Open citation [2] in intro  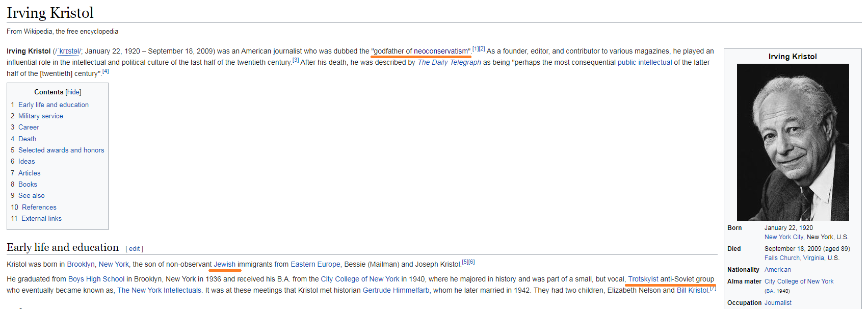pos(482,49)
